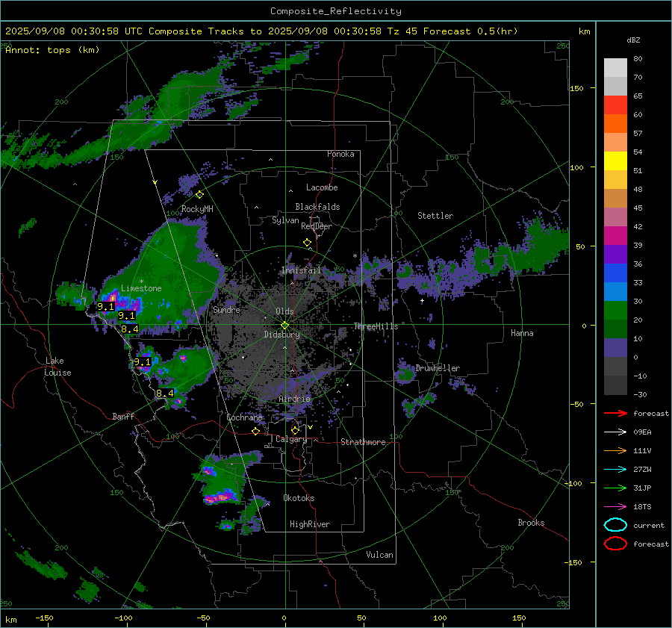672x628 pixels.
Task: Click the HighRiver town label
Action: click(x=310, y=524)
